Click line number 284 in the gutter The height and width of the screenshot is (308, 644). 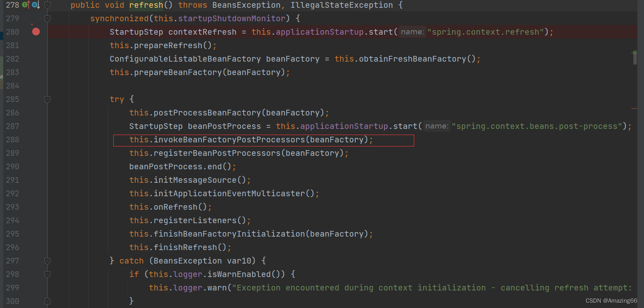point(13,86)
